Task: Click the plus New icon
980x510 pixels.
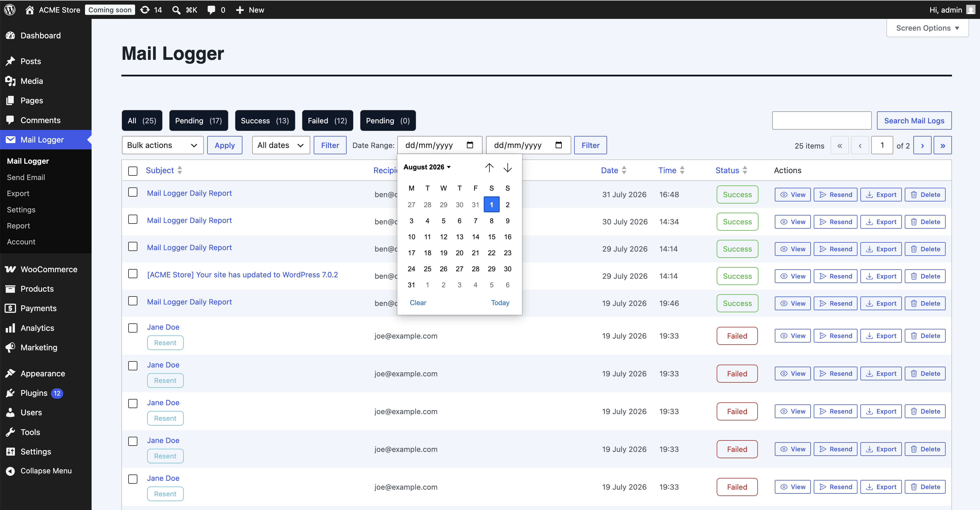Action: (240, 10)
